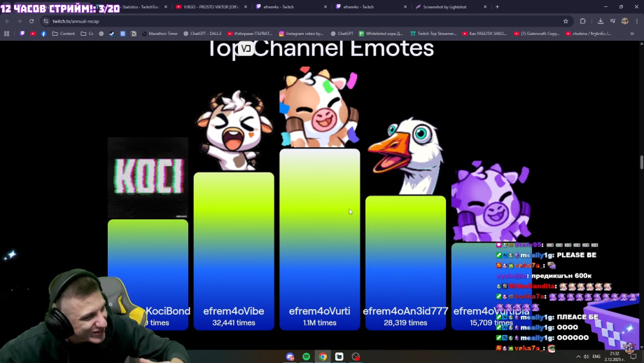Open a new browser tab
The width and height of the screenshot is (644, 363).
tap(497, 6)
